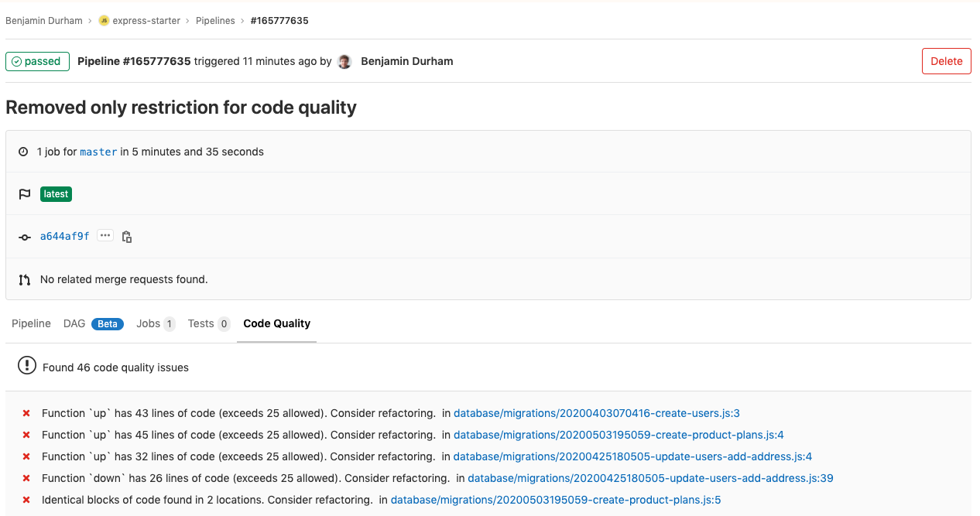Image resolution: width=980 pixels, height=516 pixels.
Task: Click the flag icon
Action: pyautogui.click(x=24, y=194)
